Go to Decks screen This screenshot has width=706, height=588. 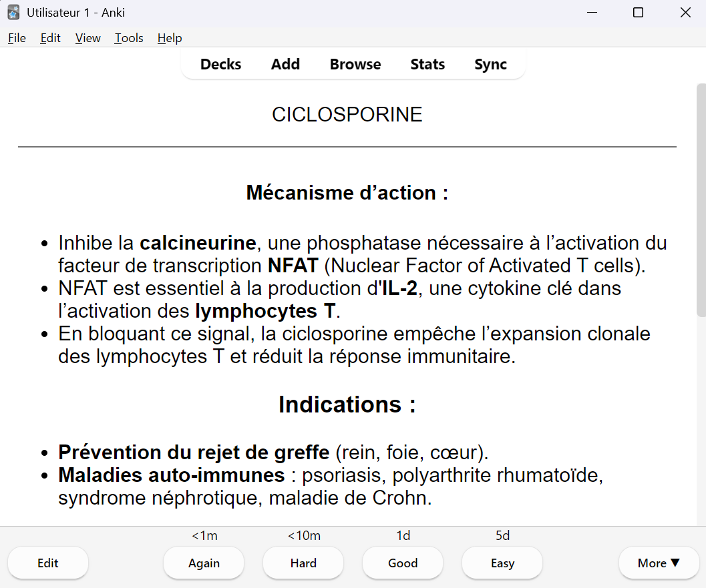click(220, 65)
